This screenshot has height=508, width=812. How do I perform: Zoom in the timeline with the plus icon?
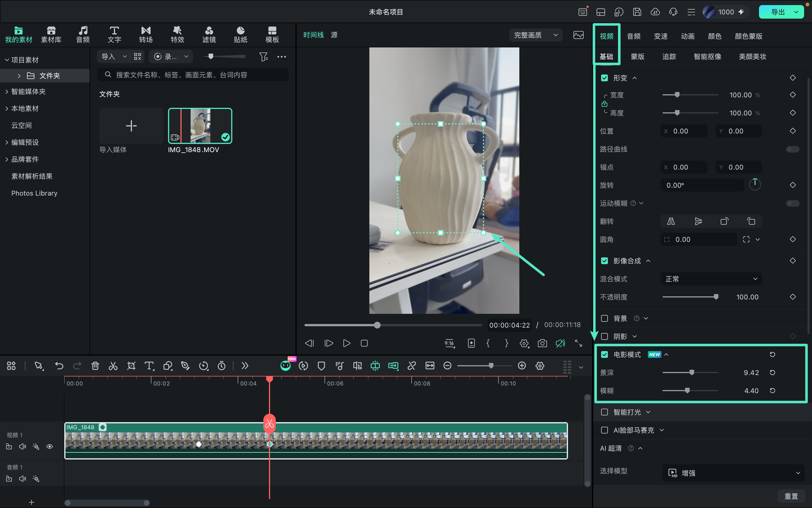pos(522,366)
